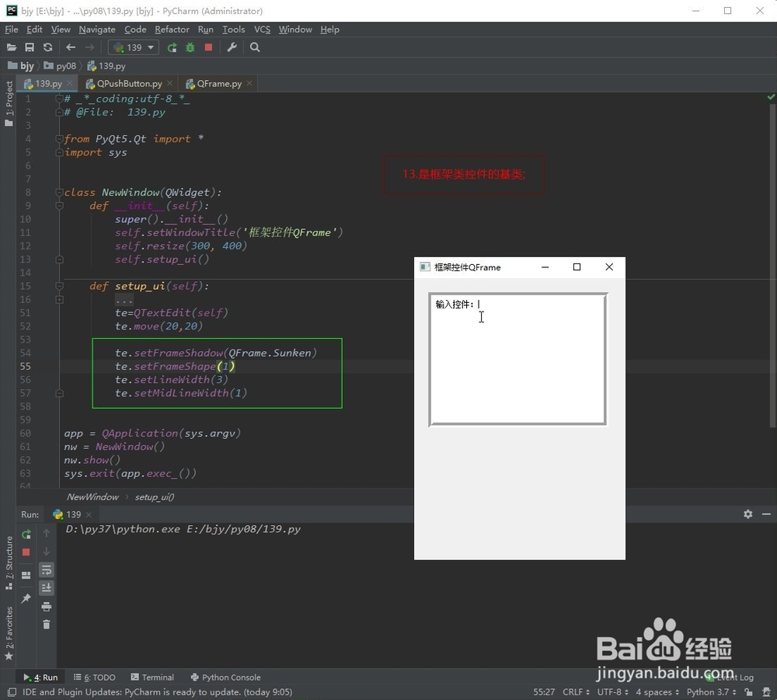Image resolution: width=777 pixels, height=700 pixels.
Task: Close the 139.py editor tab
Action: tap(70, 84)
